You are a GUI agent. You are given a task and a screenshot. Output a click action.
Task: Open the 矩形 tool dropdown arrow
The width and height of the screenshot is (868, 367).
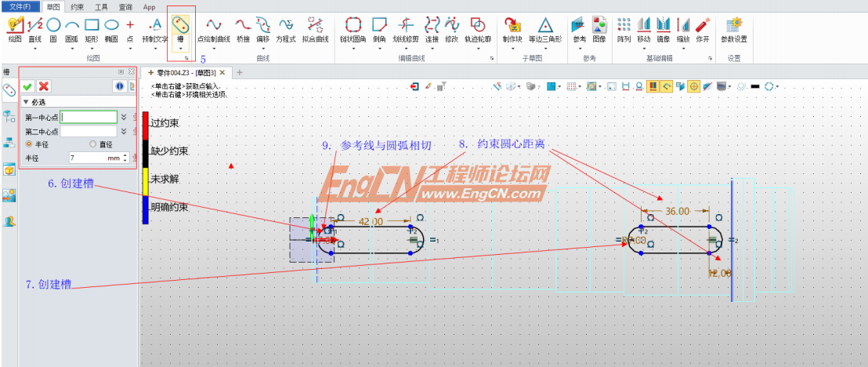[92, 49]
